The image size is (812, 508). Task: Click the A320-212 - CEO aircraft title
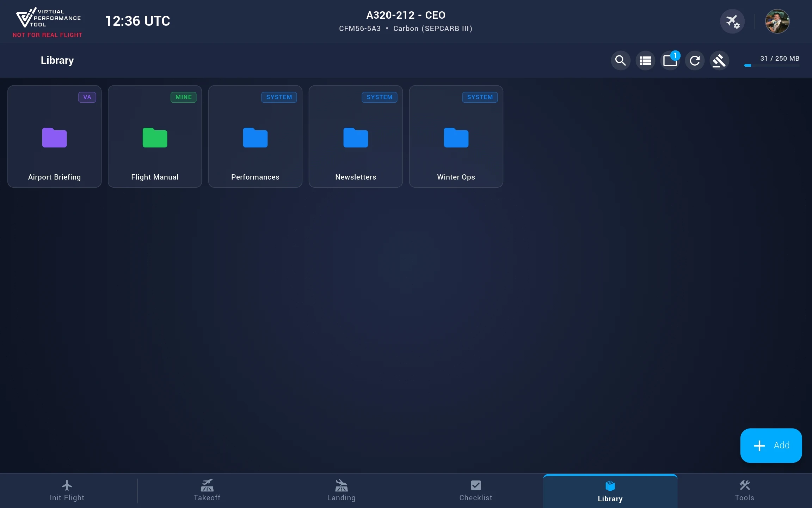pos(406,15)
